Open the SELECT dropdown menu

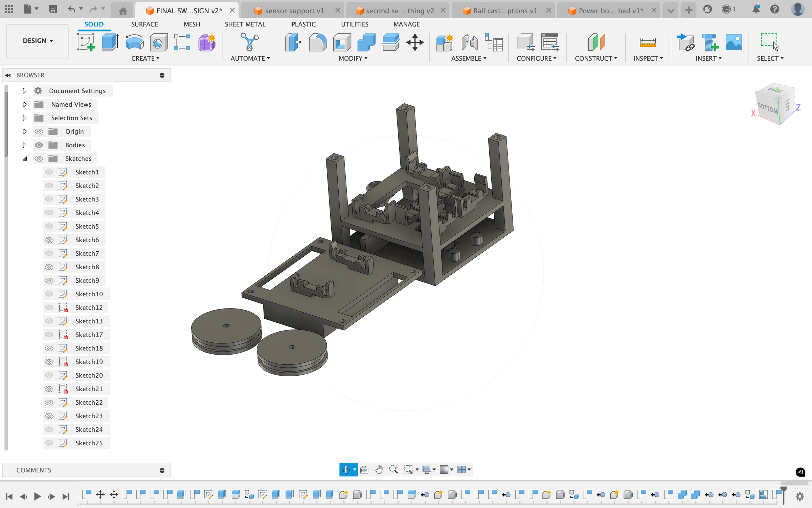770,58
